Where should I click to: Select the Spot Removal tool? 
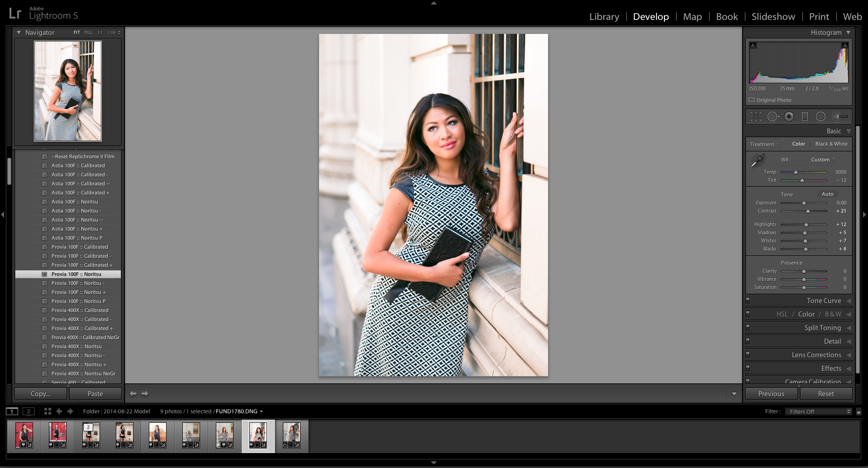pos(773,117)
